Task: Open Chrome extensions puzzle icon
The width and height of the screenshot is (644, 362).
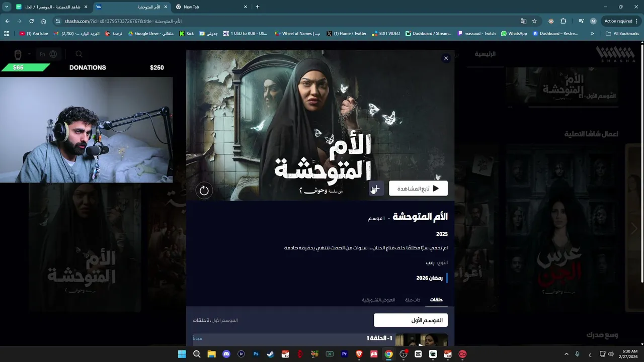Action: (x=563, y=21)
